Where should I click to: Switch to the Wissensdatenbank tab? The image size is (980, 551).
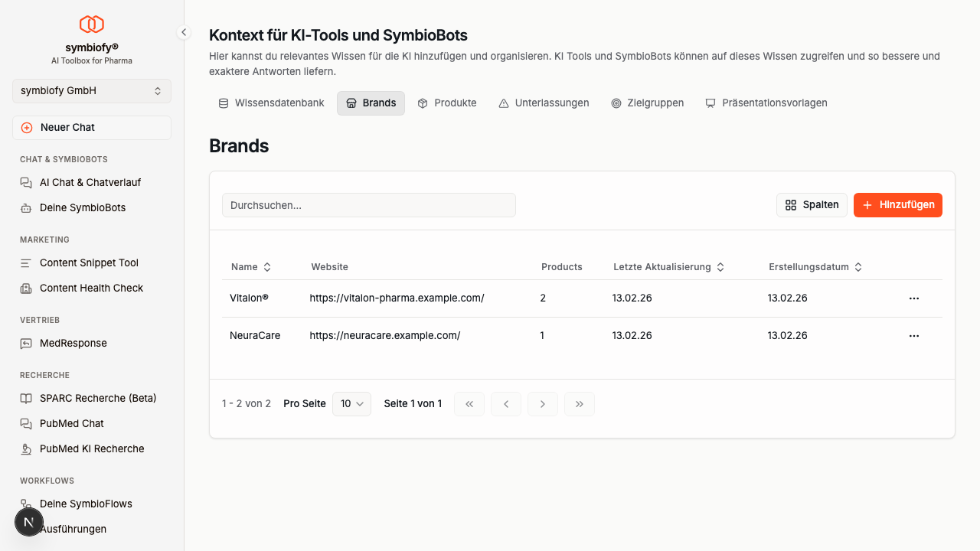[x=272, y=103]
